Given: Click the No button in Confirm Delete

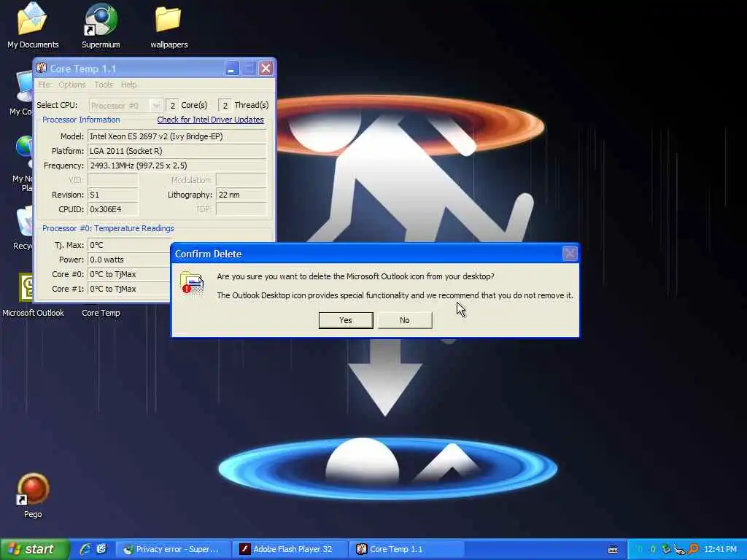Looking at the screenshot, I should click(404, 320).
